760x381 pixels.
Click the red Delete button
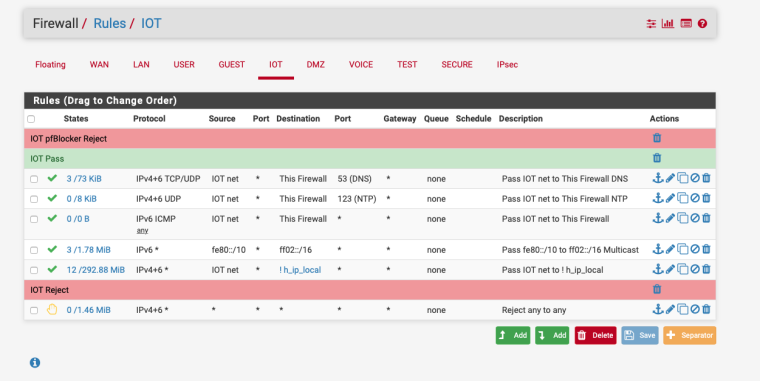596,335
